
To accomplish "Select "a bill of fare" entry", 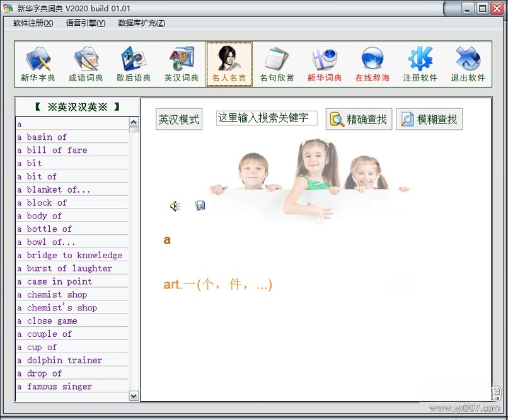I will point(72,150).
